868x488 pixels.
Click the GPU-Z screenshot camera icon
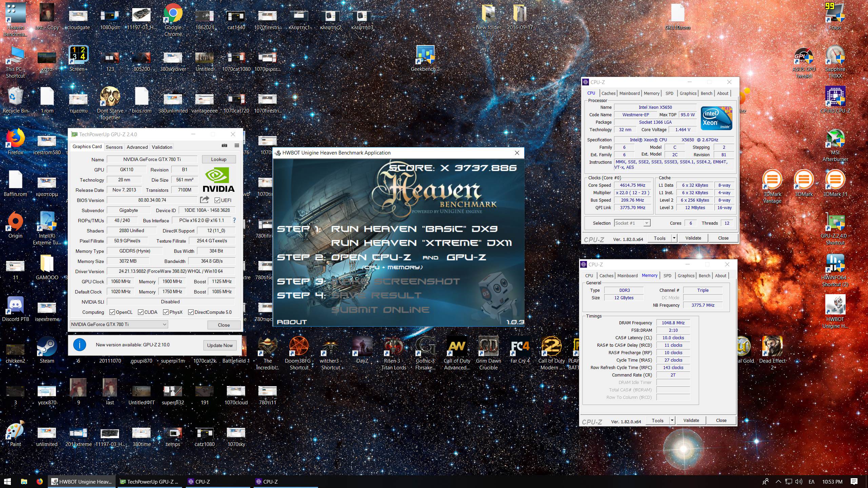224,145
